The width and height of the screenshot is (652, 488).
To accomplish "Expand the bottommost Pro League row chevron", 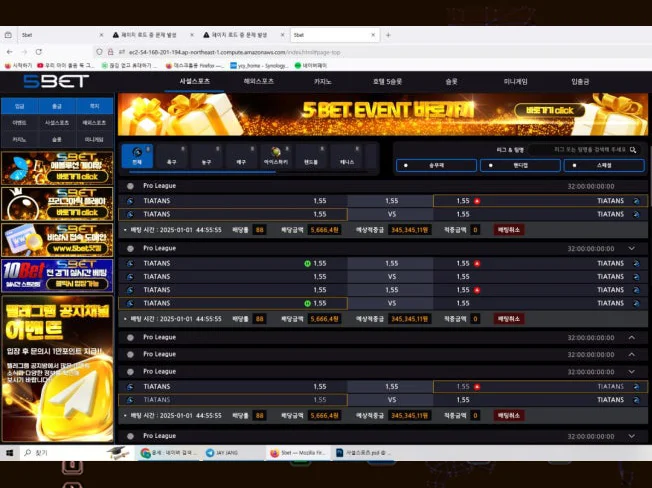I will point(632,436).
